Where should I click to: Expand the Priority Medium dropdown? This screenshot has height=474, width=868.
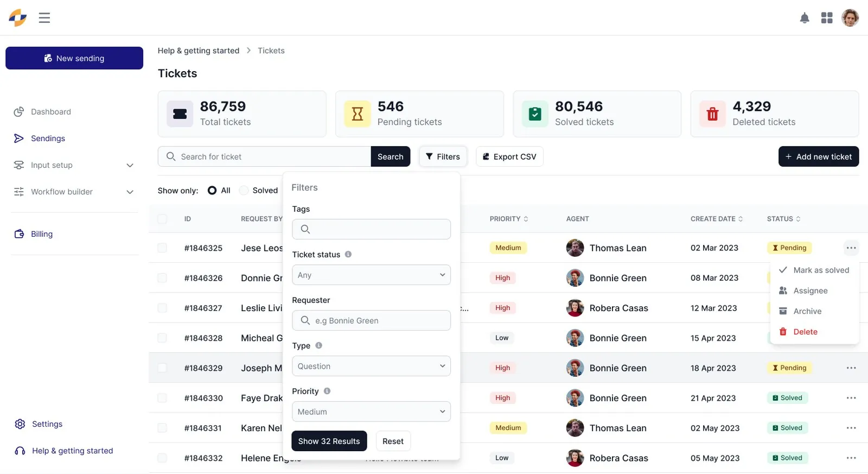[371, 412]
